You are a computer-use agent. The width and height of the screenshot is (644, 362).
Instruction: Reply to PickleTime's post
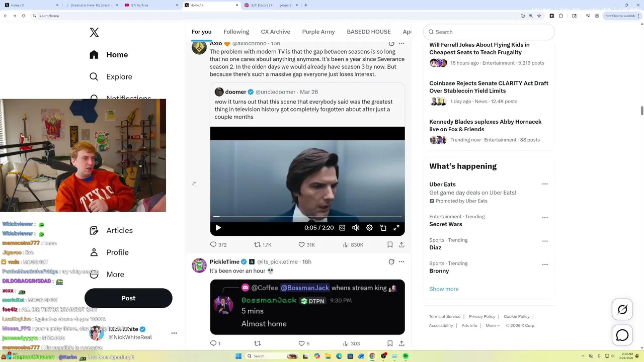215,344
